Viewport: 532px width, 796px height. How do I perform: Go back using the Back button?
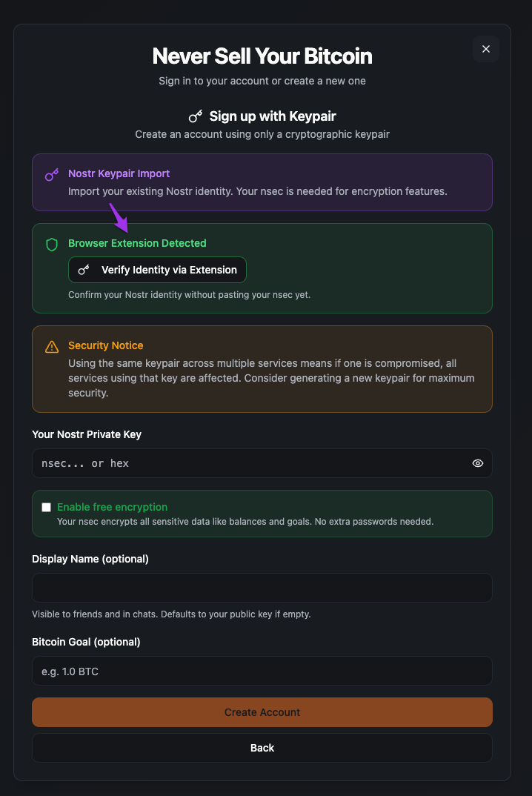coord(262,748)
